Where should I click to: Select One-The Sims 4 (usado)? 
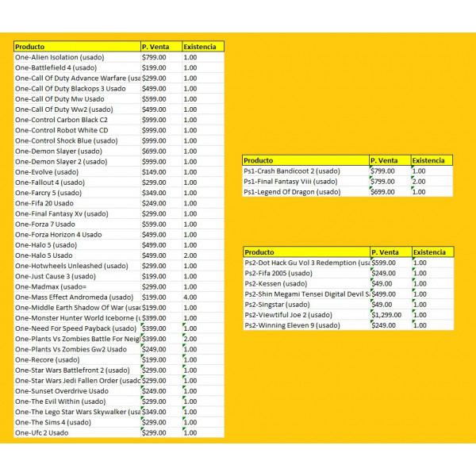[x=77, y=422]
